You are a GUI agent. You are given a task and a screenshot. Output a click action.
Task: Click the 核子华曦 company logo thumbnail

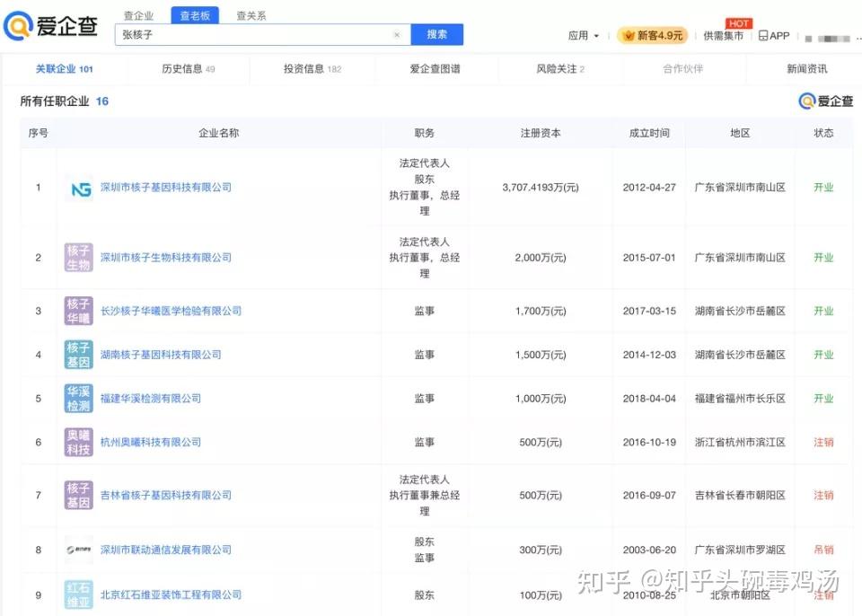coord(78,311)
